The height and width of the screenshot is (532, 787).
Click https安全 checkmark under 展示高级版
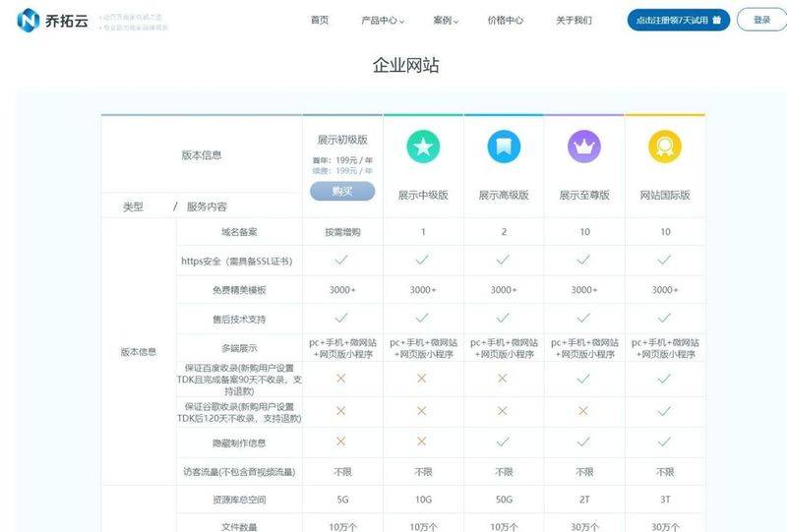503,260
